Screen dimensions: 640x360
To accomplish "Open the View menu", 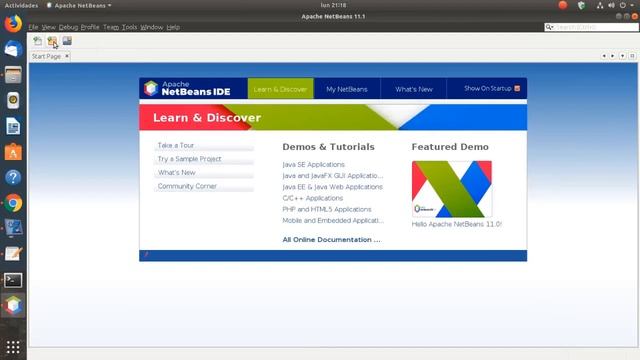I will 49,27.
